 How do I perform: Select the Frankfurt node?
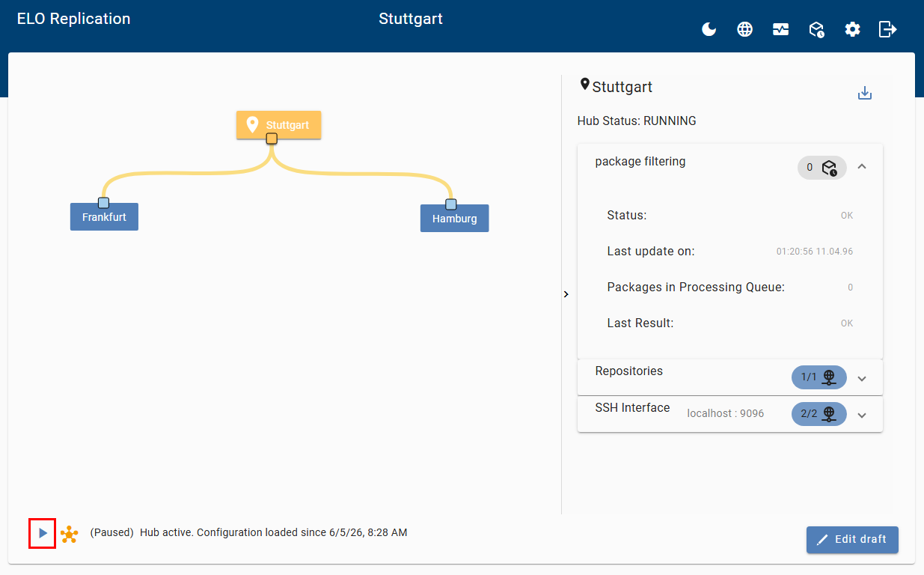coord(104,217)
